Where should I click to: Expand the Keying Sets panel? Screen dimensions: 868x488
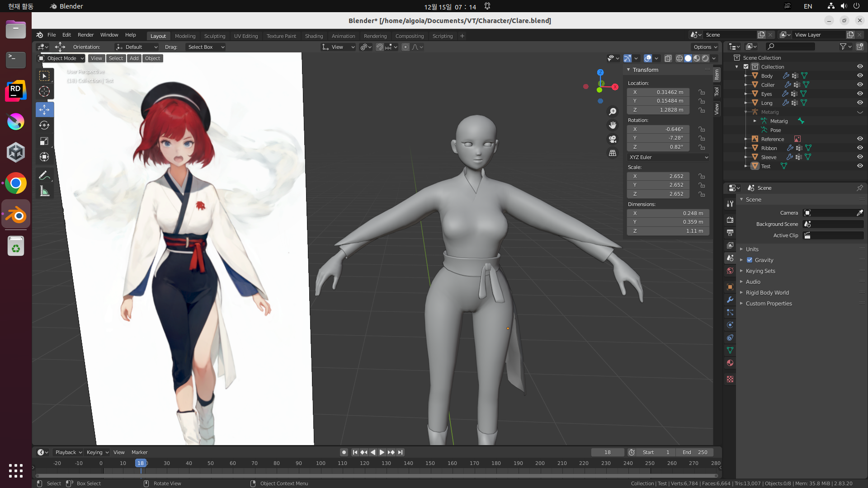pos(760,271)
